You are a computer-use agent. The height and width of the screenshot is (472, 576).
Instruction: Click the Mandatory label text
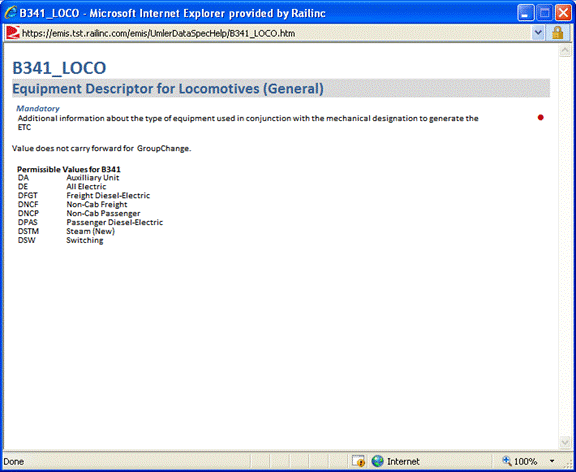(38, 109)
